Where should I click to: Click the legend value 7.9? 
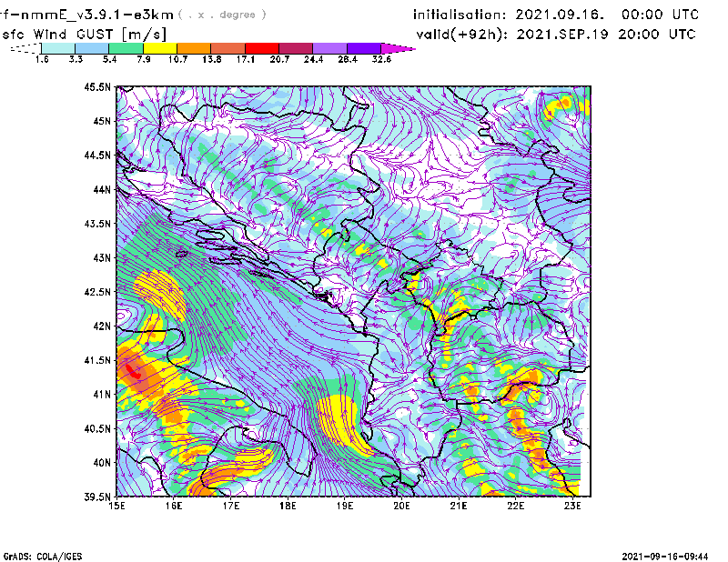pyautogui.click(x=144, y=59)
